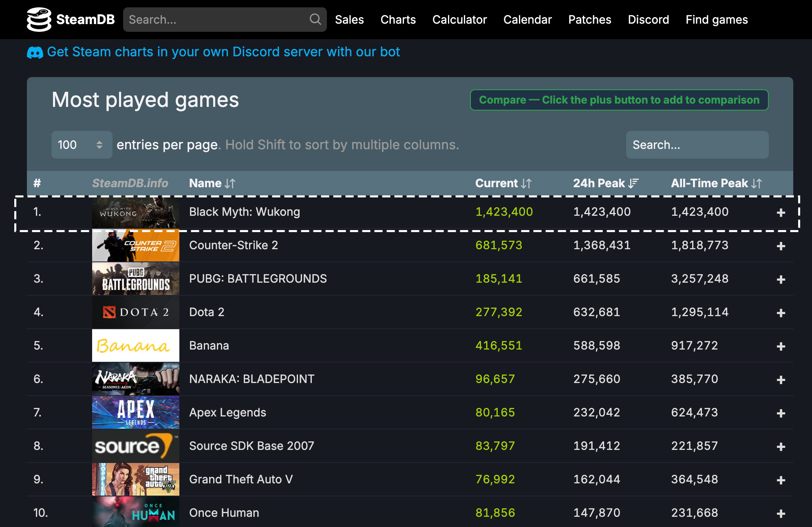The width and height of the screenshot is (812, 527).
Task: Open the PUBG: BATTLEGROUNDS name link
Action: tap(258, 279)
